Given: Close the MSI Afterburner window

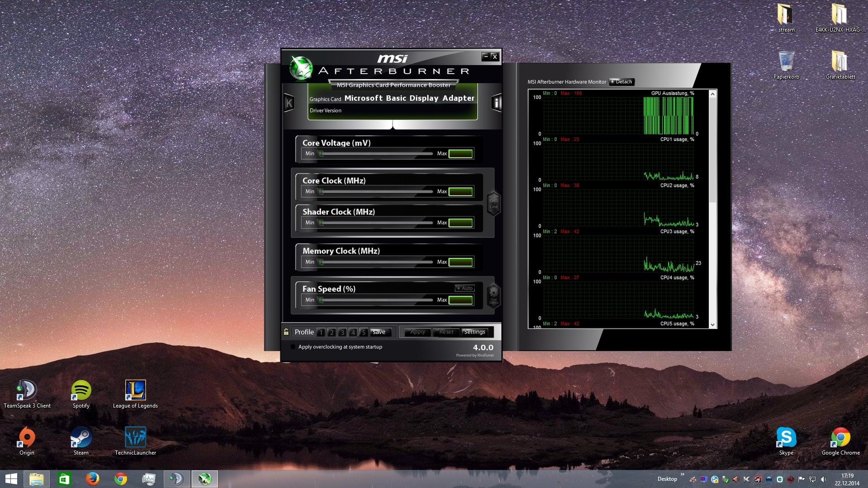Looking at the screenshot, I should [495, 57].
